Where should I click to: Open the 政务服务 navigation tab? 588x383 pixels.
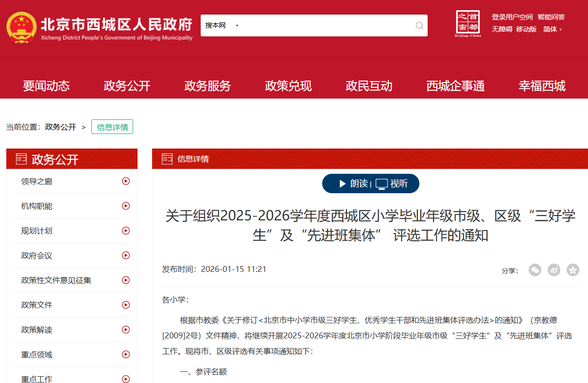coord(208,86)
